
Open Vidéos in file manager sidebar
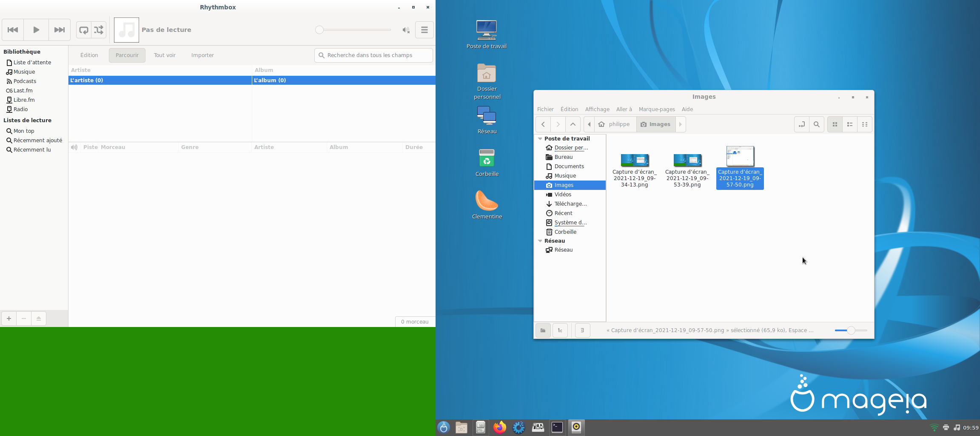[563, 195]
